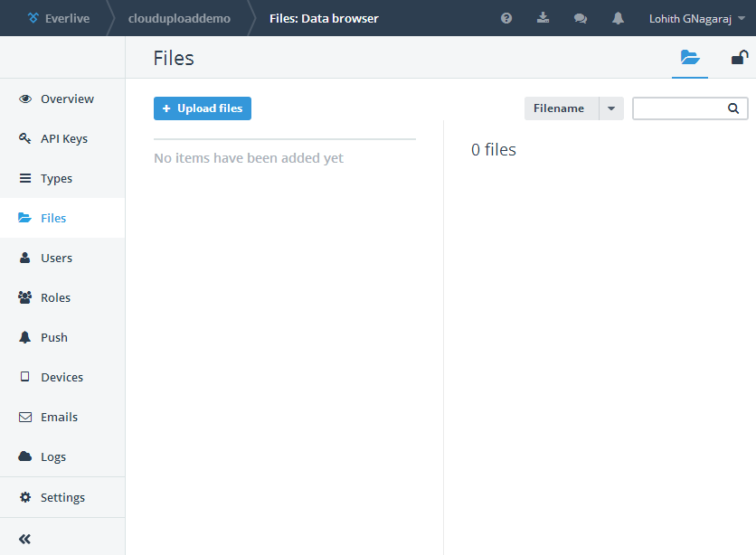Click the clouduploaddemo breadcrumb link
756x555 pixels.
coord(179,18)
